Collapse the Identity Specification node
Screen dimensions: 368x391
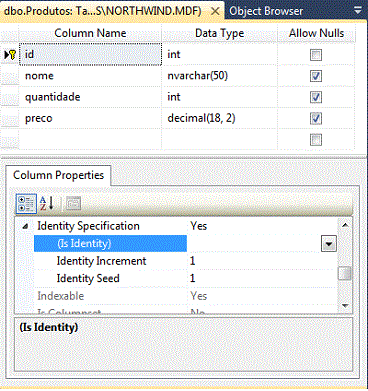click(25, 226)
